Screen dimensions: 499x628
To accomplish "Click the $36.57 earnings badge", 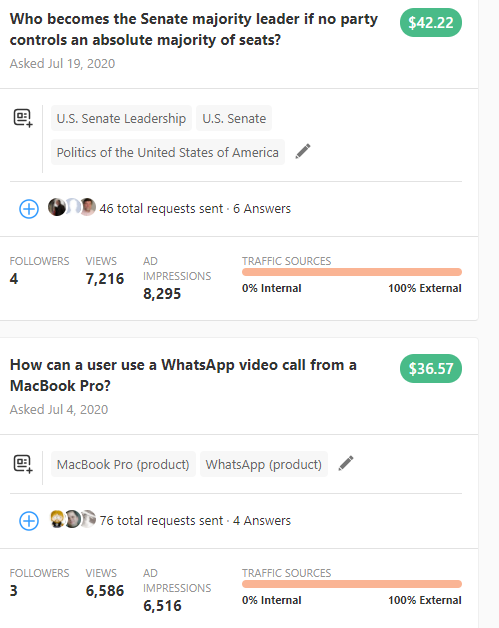I will click(x=431, y=368).
